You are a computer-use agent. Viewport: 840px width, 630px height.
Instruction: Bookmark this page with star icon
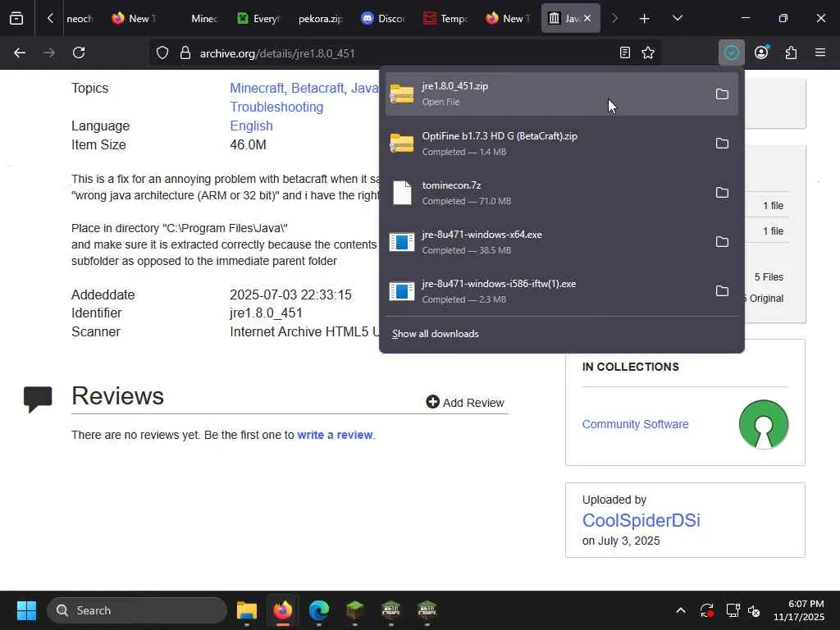pos(648,53)
